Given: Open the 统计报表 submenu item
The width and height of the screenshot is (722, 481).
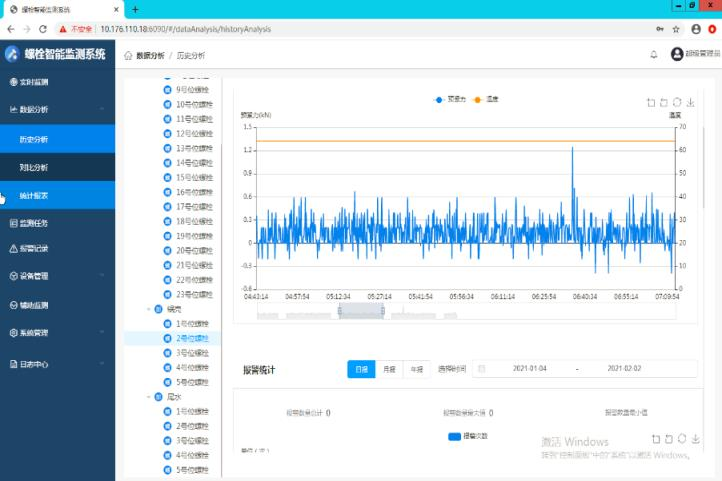Looking at the screenshot, I should click(58, 196).
